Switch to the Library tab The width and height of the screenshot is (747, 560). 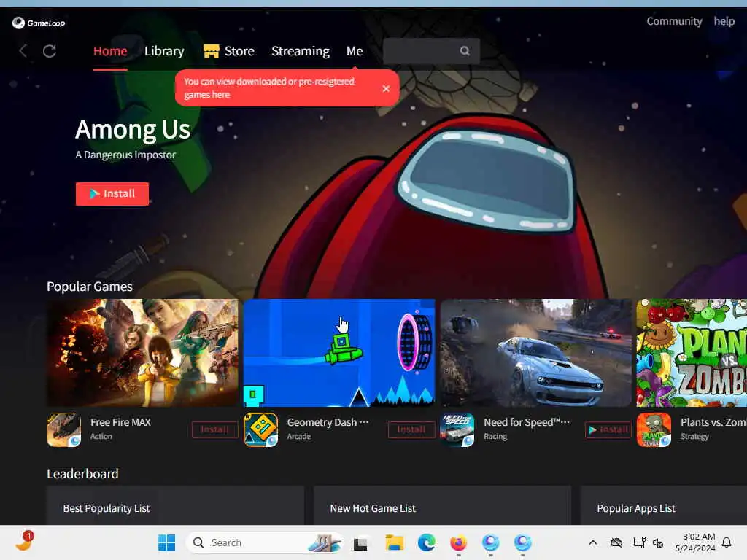[164, 51]
